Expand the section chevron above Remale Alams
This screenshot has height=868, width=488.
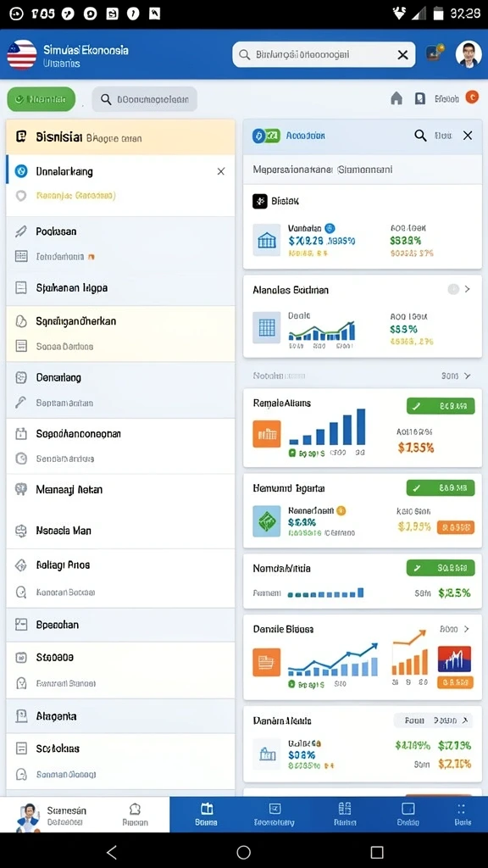tap(468, 376)
